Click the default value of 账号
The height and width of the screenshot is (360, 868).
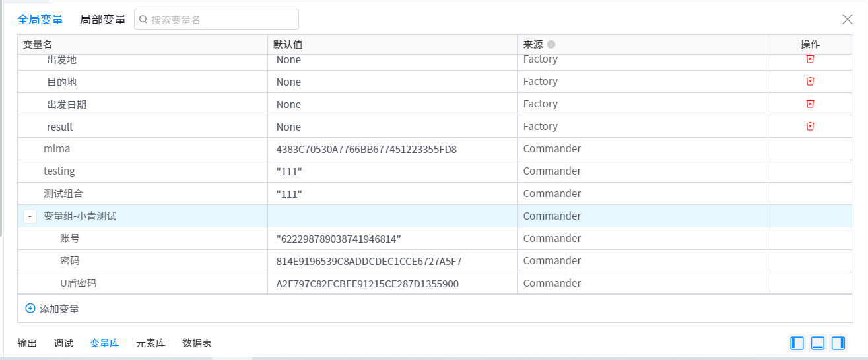pos(339,239)
